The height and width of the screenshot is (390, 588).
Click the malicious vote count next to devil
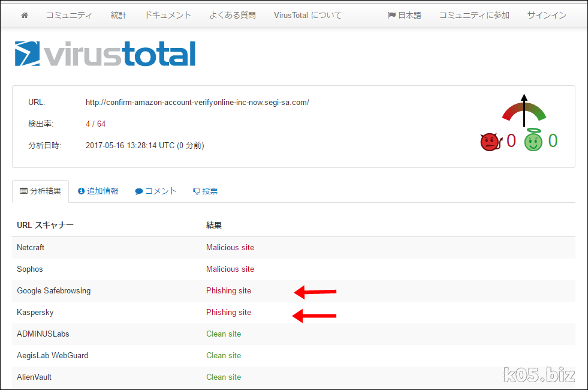click(511, 141)
